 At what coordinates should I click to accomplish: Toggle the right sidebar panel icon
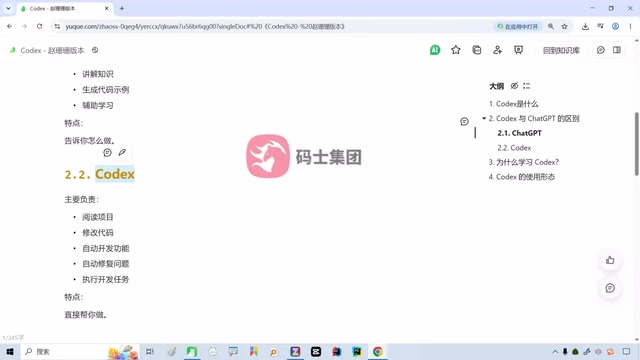(x=617, y=50)
